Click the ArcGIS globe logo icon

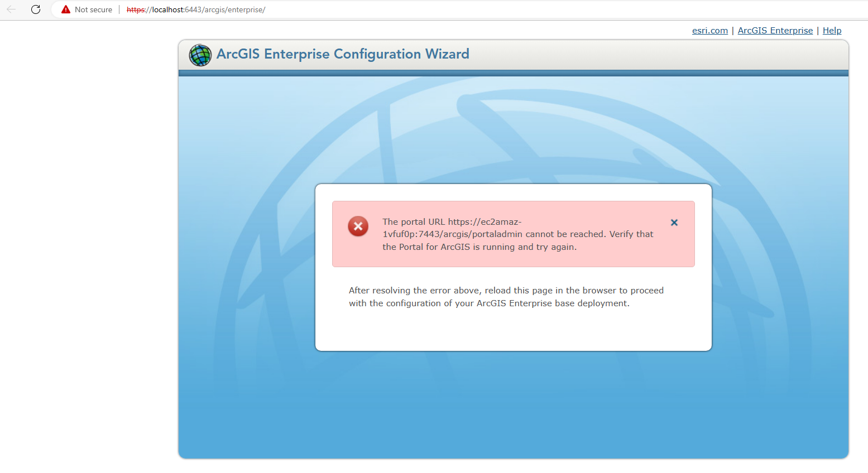coord(200,55)
